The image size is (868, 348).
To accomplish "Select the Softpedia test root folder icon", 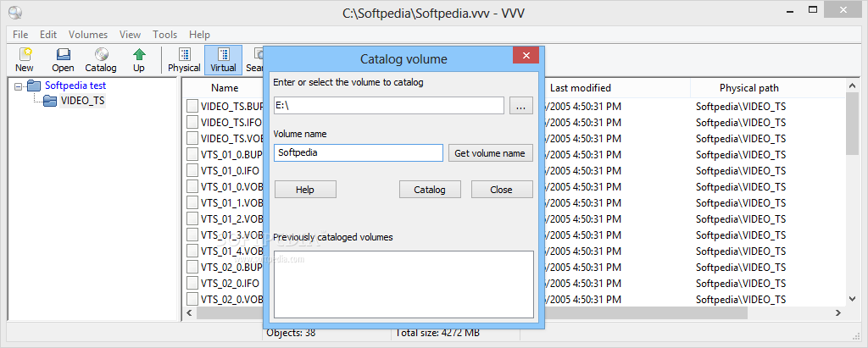I will pos(34,86).
